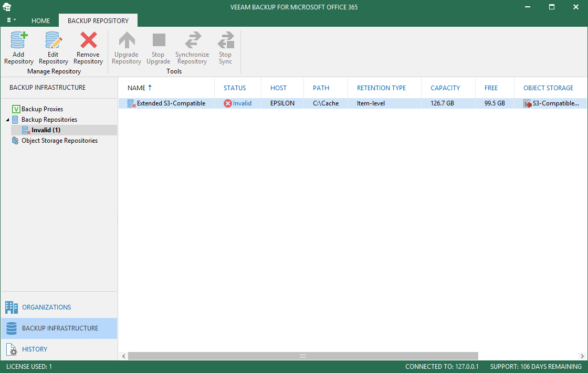
Task: Click the Remove Repository red X
Action: pos(89,40)
